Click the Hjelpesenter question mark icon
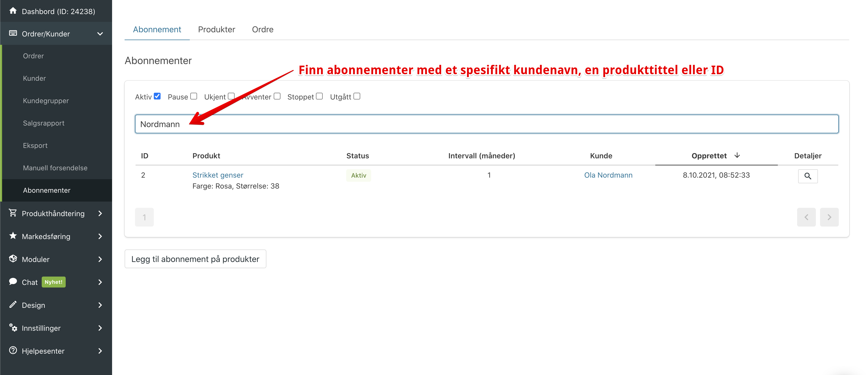Viewport: 868px width, 375px height. click(x=13, y=351)
